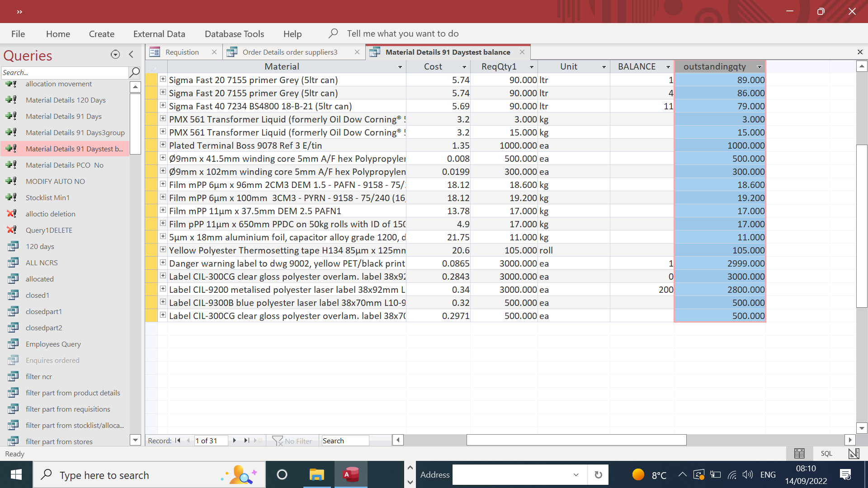Switch to the Requistion tab
This screenshot has height=488, width=868.
click(182, 52)
